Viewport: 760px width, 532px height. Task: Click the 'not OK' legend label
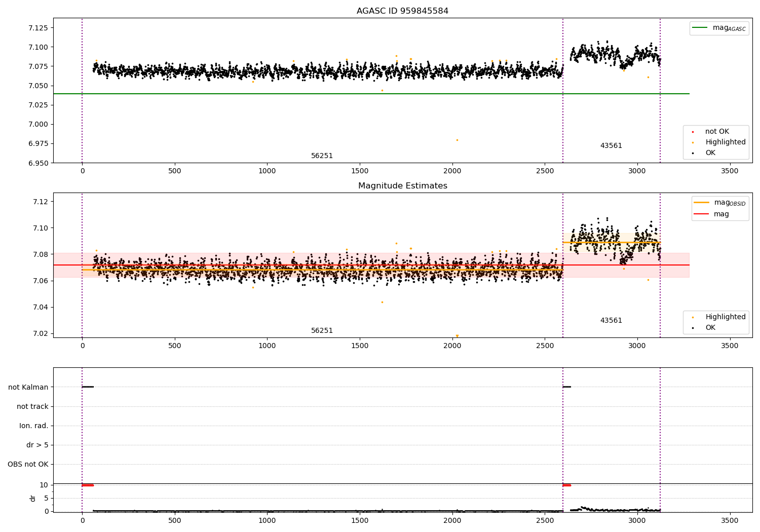pos(717,132)
